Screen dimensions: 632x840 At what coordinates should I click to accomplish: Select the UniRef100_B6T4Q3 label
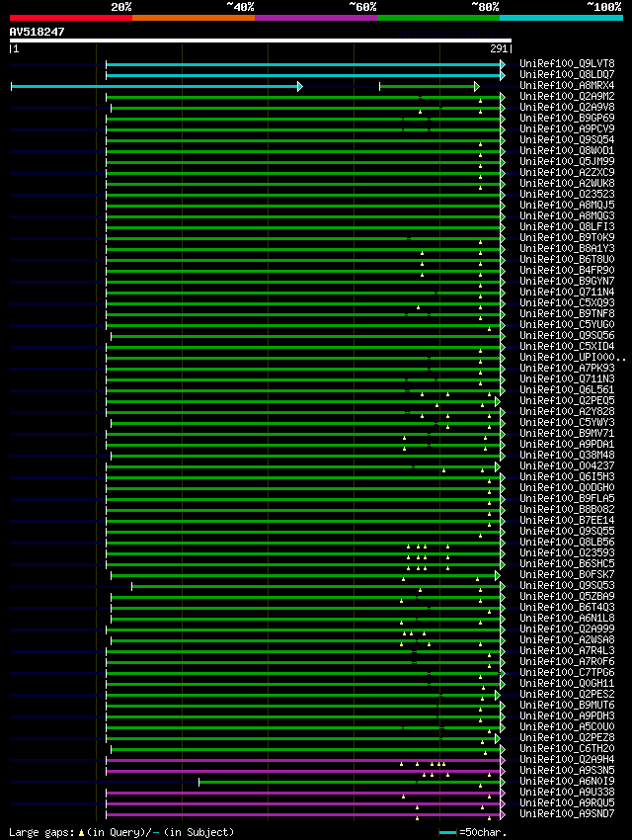(567, 608)
